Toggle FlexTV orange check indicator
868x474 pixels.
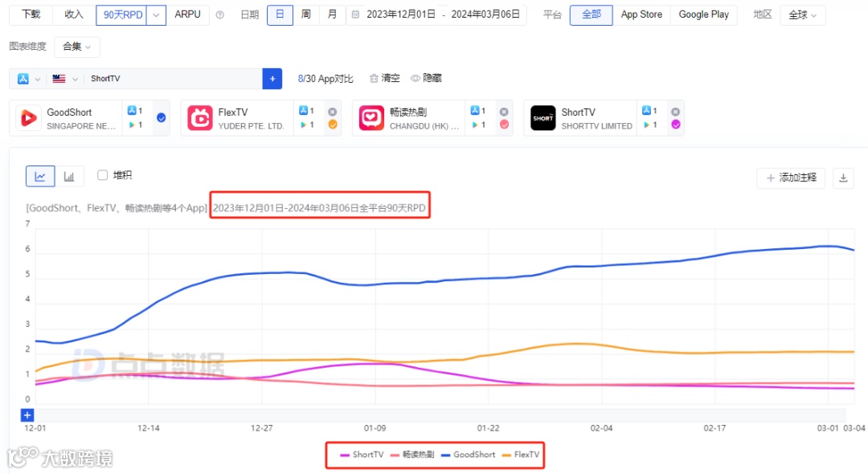point(333,125)
